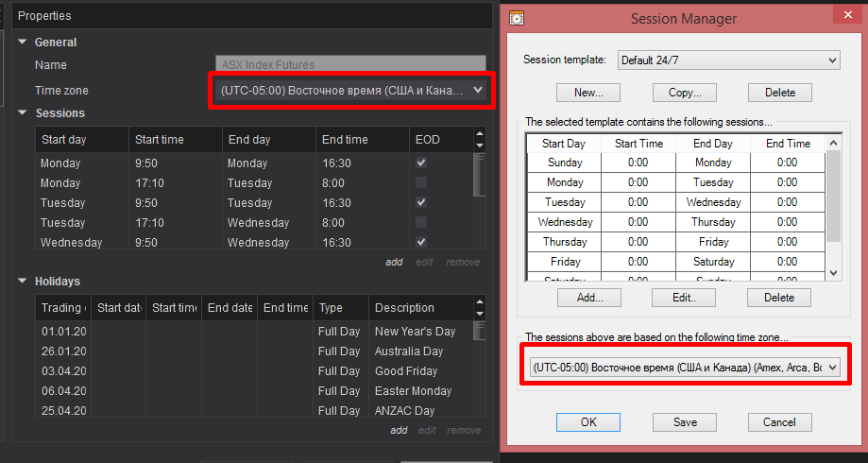Collapse the Holidays section
This screenshot has height=463, width=868.
(x=23, y=281)
